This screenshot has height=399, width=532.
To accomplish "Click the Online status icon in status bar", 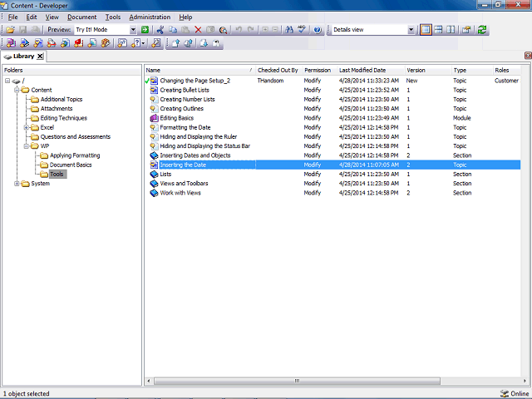I will tap(505, 393).
